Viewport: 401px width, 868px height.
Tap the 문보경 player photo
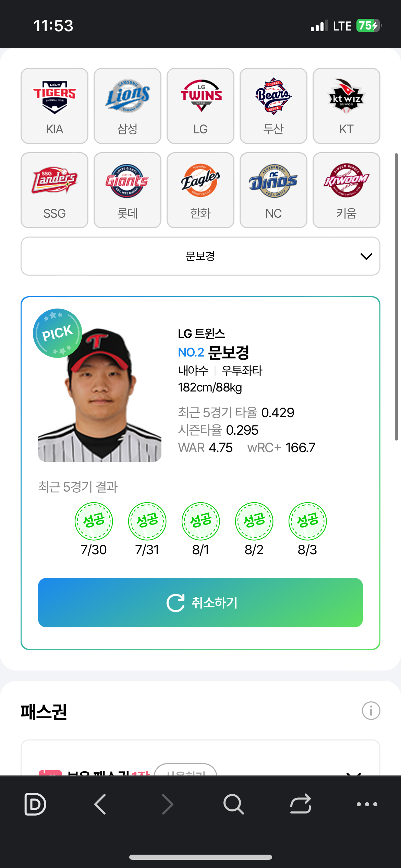pyautogui.click(x=100, y=394)
